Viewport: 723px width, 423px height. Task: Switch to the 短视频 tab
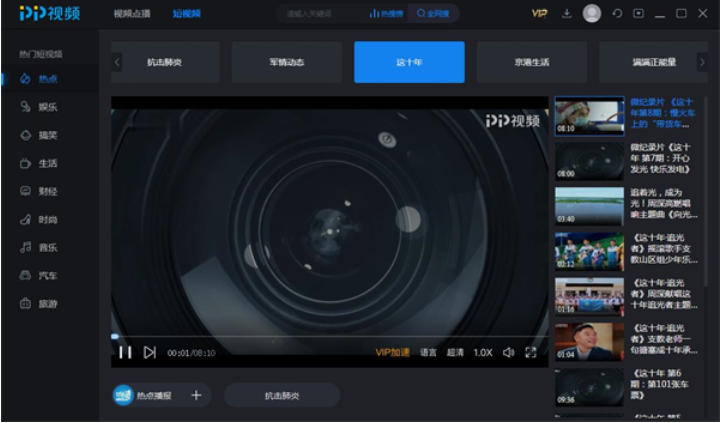coord(186,14)
